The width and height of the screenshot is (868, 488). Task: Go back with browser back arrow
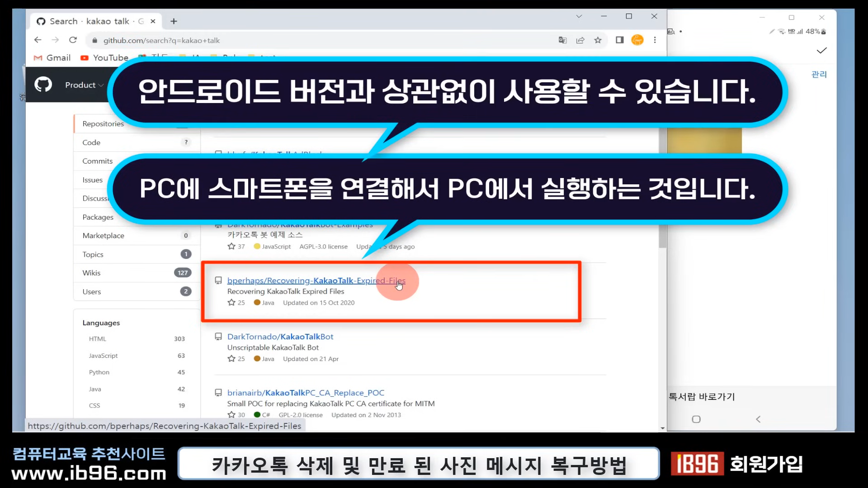pos(38,40)
